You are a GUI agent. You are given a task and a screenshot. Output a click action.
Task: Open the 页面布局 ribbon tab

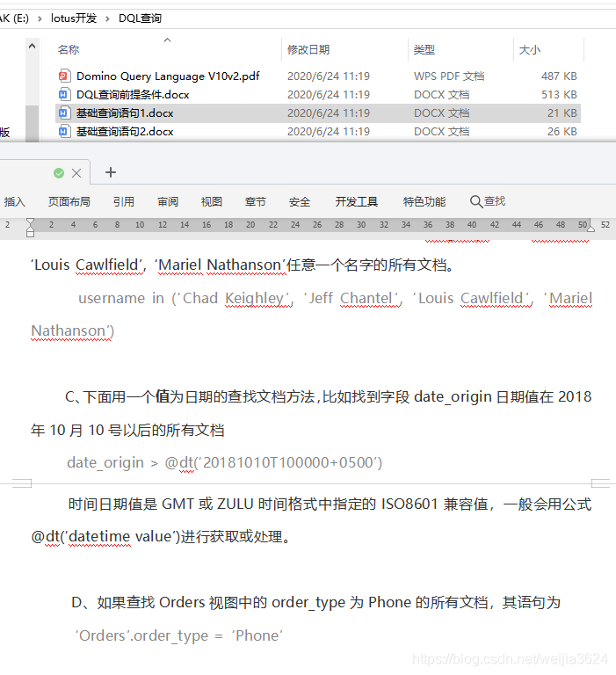click(x=69, y=201)
